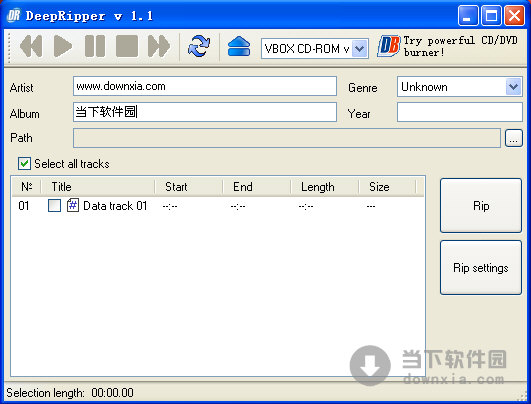Refresh disc with blue arrows icon
Screen dimensions: 531x404
click(x=199, y=46)
